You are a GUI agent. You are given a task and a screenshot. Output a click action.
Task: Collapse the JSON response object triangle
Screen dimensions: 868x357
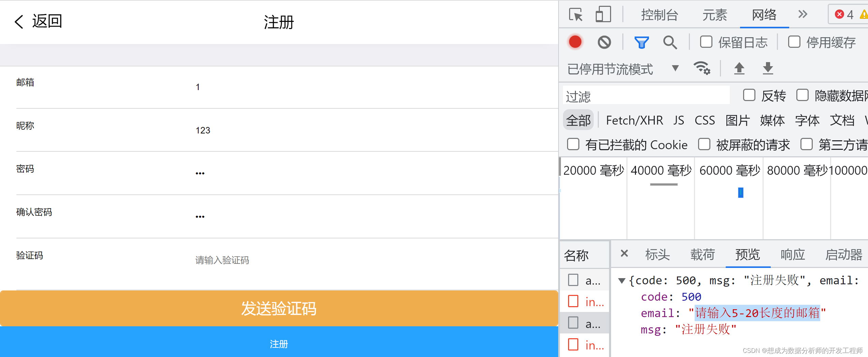pos(622,281)
